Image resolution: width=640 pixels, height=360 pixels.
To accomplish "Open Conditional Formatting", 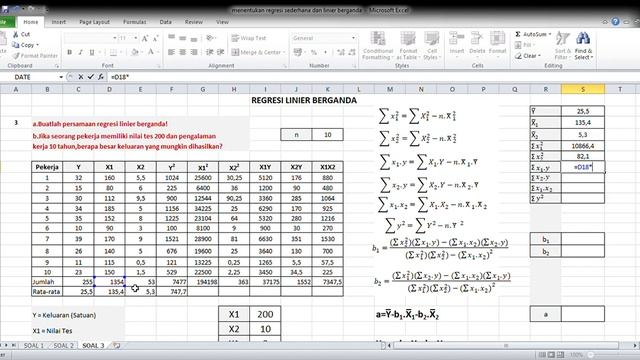I will 378,46.
